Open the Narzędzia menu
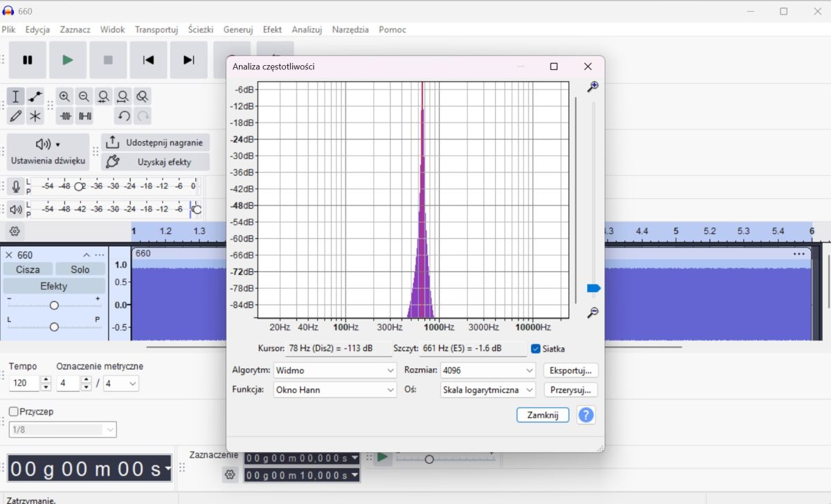The width and height of the screenshot is (831, 504). coord(350,30)
